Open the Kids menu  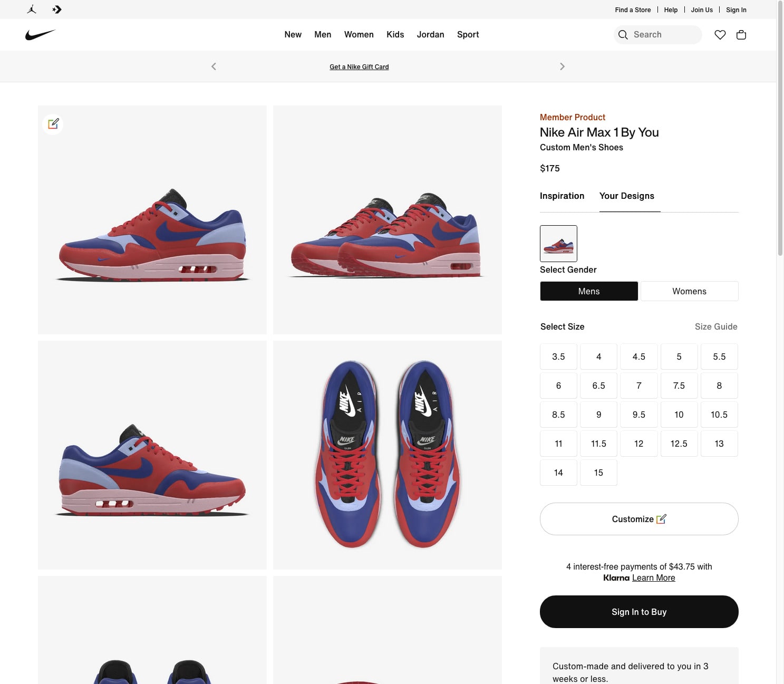pos(395,34)
